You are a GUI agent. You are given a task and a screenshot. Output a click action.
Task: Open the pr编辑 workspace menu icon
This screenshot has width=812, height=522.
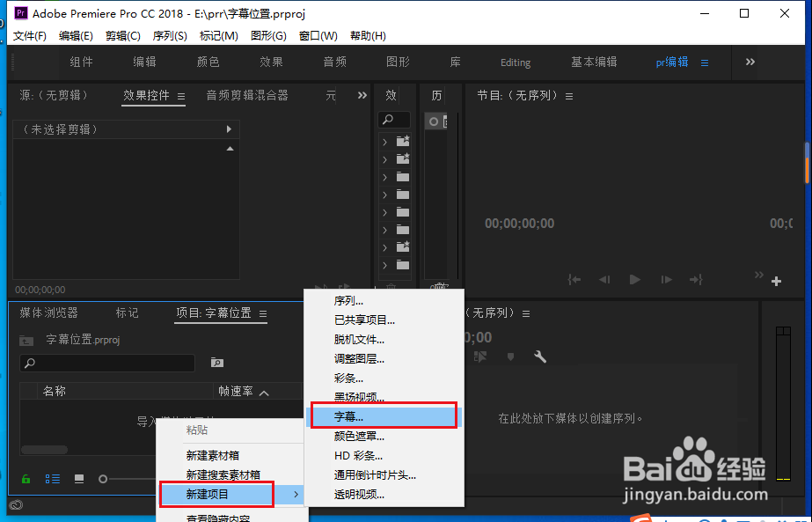coord(705,62)
